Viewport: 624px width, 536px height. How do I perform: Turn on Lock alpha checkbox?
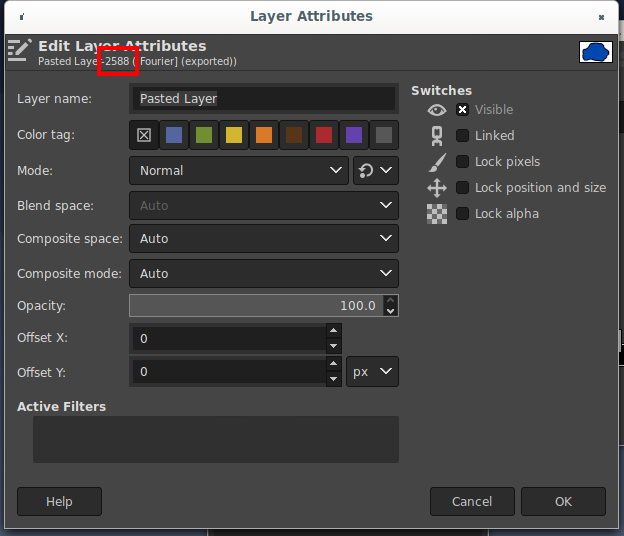click(462, 214)
